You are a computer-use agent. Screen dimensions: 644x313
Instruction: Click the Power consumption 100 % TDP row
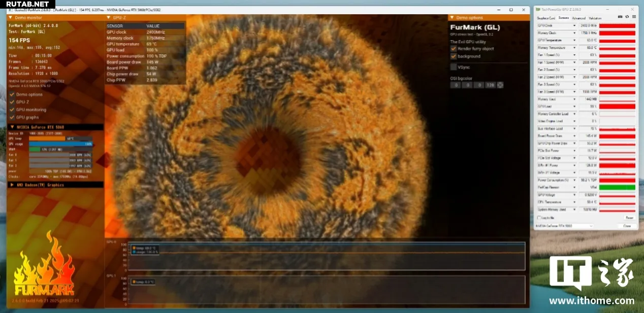tap(145, 56)
